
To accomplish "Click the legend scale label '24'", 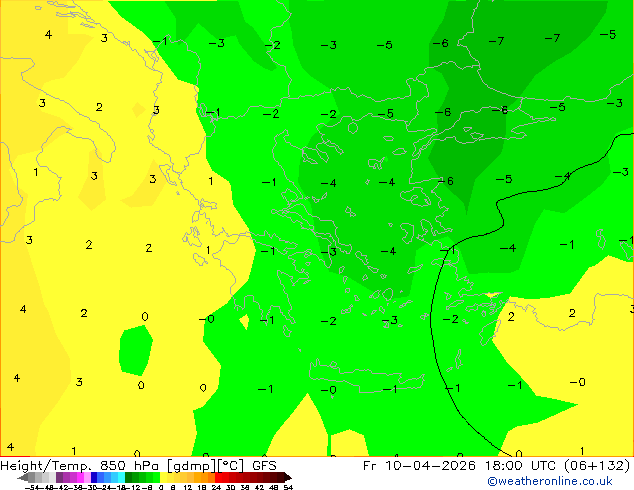I will (216, 487).
